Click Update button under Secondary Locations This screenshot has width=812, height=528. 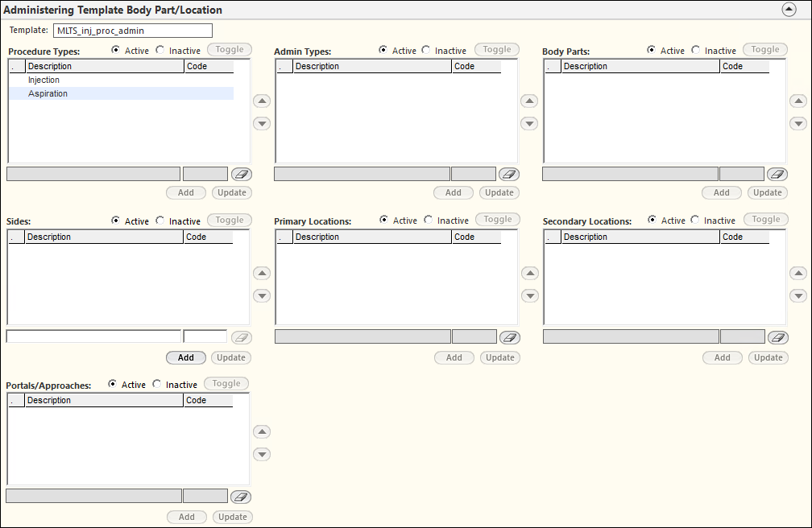[x=768, y=357]
